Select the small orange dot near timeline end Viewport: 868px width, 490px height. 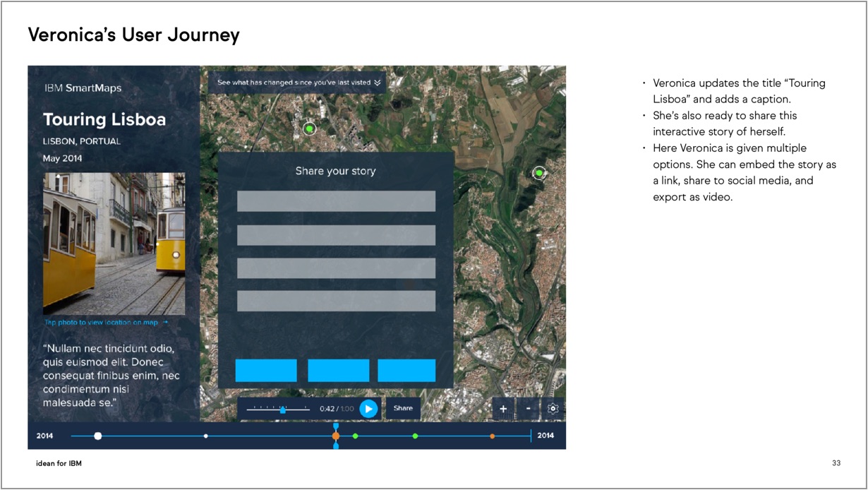point(492,436)
